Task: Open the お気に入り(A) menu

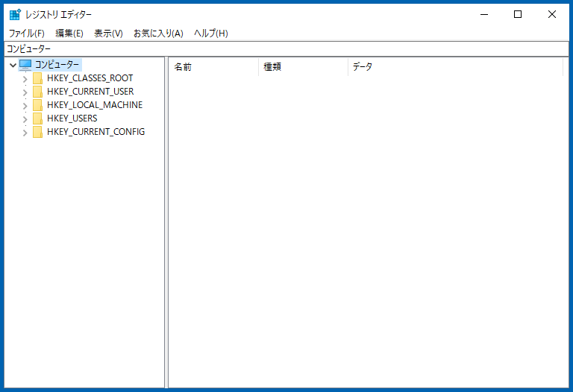Action: pos(158,34)
